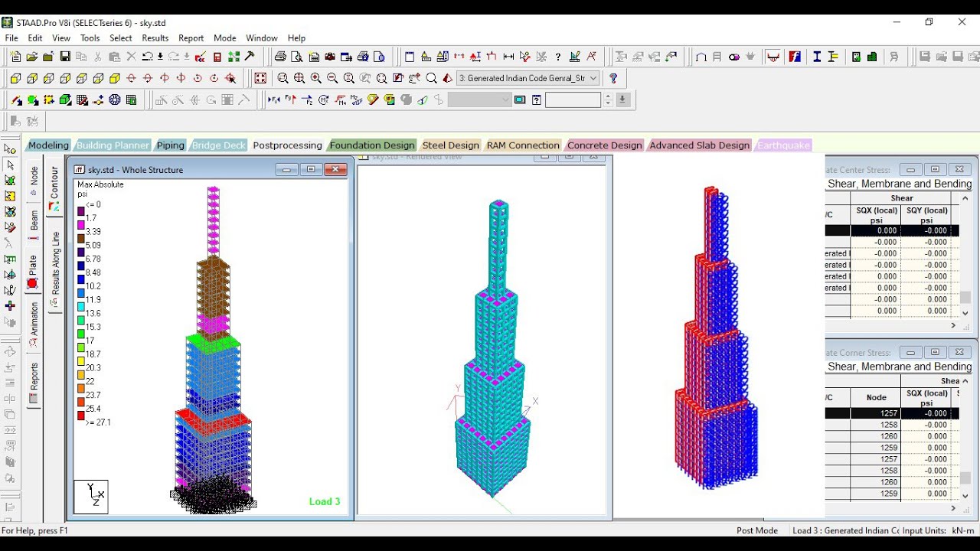This screenshot has width=980, height=551.
Task: Open the File menu
Action: [x=11, y=37]
